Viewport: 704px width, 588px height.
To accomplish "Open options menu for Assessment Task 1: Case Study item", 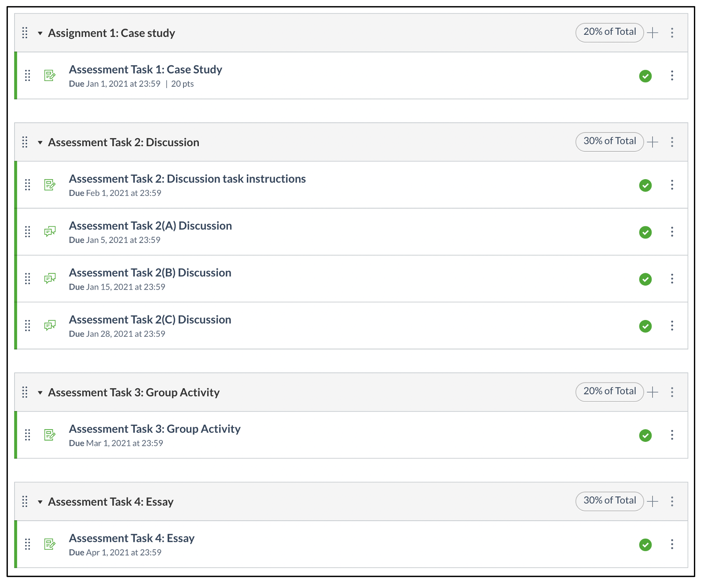I will click(x=672, y=76).
